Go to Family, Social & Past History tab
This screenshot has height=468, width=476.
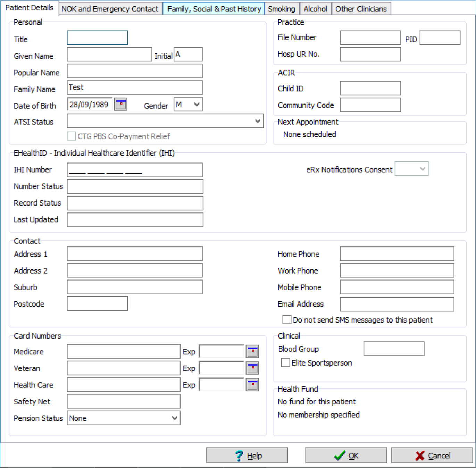(x=214, y=9)
